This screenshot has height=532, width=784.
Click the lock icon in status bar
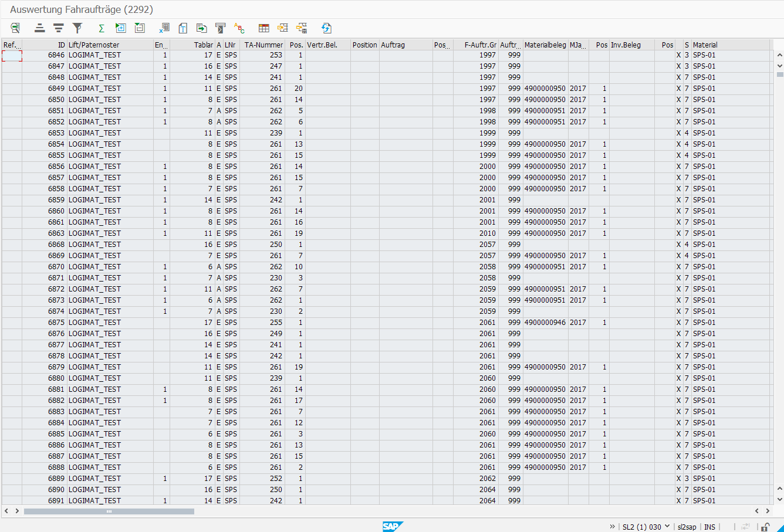(766, 527)
